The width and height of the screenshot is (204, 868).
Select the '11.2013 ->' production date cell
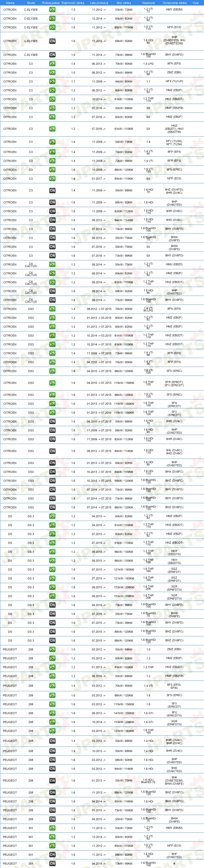pos(99,793)
